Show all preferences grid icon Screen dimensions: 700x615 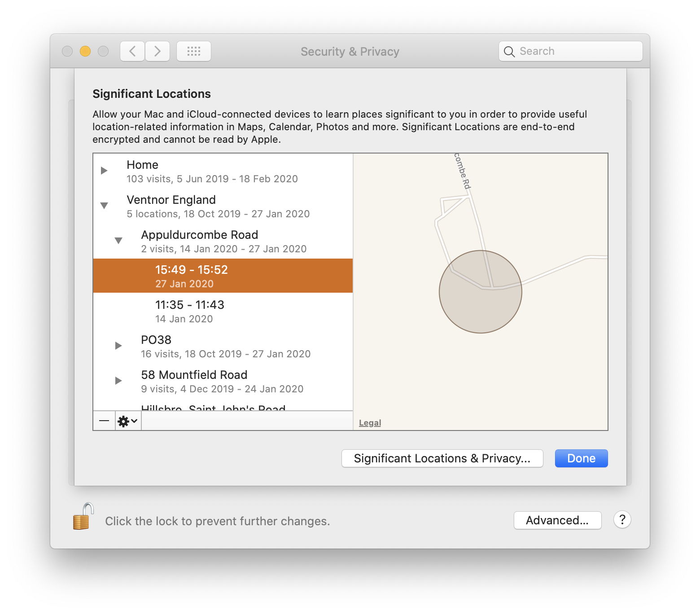[194, 51]
